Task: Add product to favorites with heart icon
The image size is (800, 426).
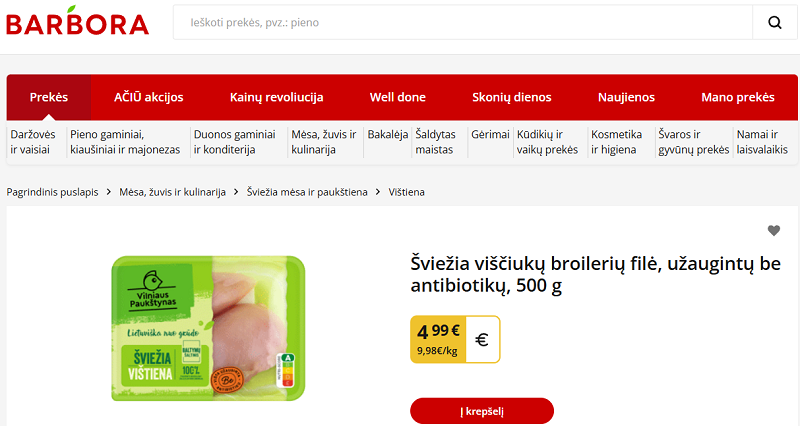Action: (773, 231)
